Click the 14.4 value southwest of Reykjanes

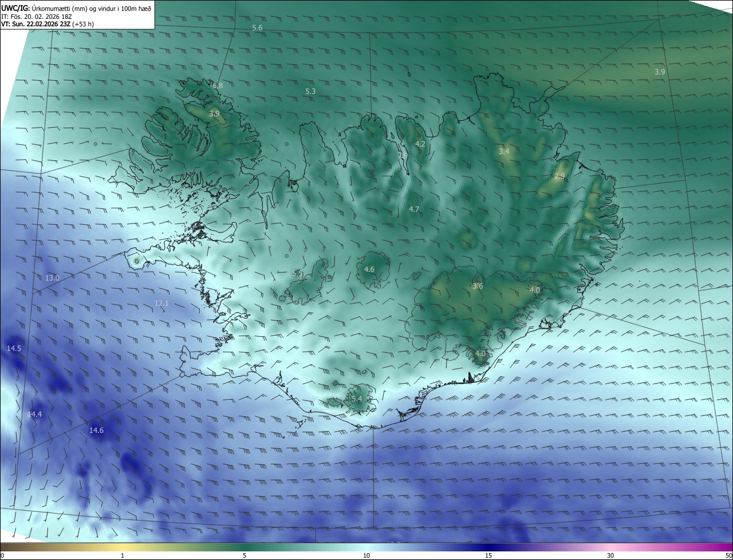[x=35, y=414]
